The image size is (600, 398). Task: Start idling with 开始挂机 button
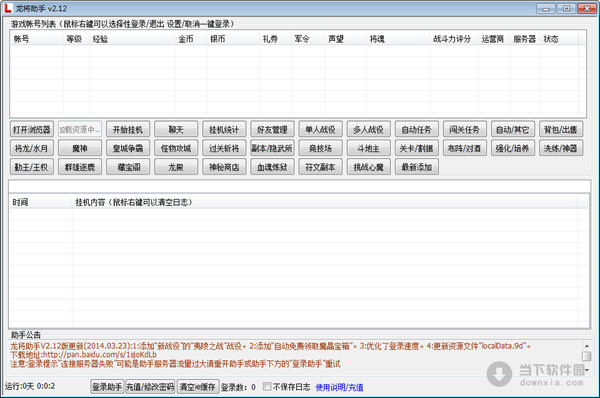128,129
